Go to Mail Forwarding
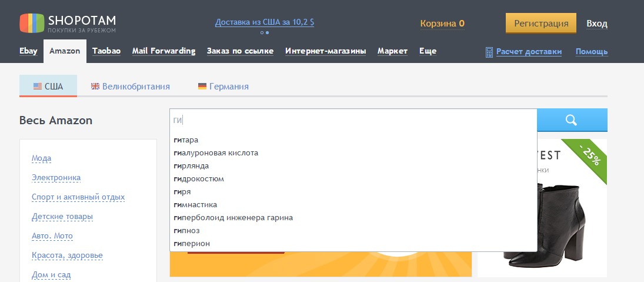This screenshot has width=644, height=282. [x=164, y=51]
